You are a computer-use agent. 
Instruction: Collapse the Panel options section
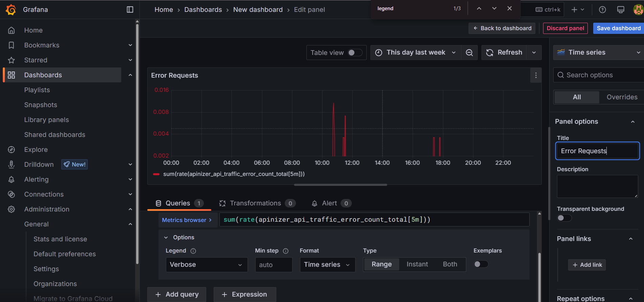point(632,122)
